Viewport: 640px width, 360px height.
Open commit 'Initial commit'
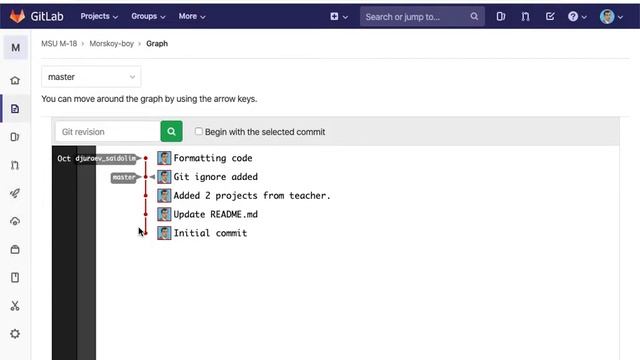[x=210, y=233]
